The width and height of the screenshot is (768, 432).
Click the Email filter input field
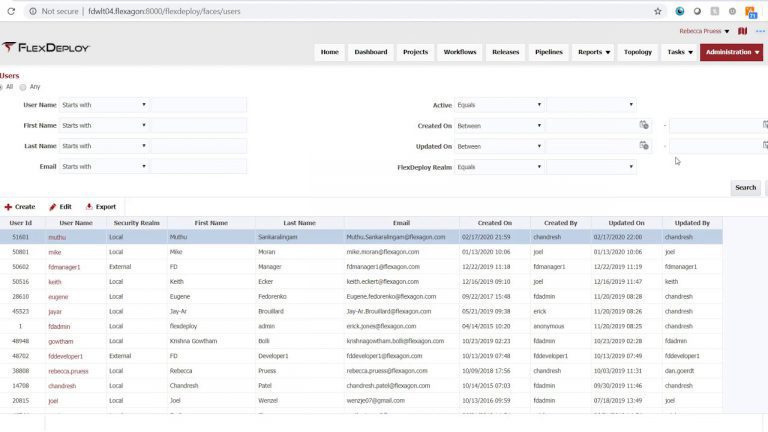coord(199,167)
